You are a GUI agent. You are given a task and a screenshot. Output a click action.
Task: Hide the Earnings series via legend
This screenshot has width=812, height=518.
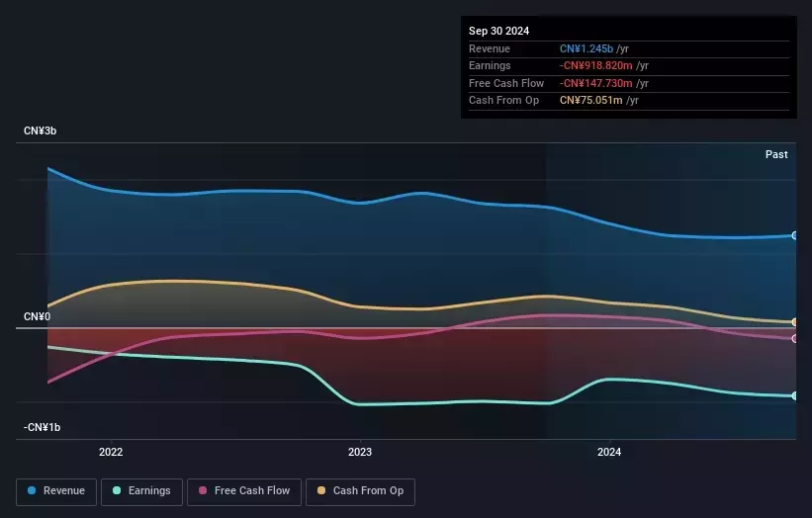click(142, 491)
